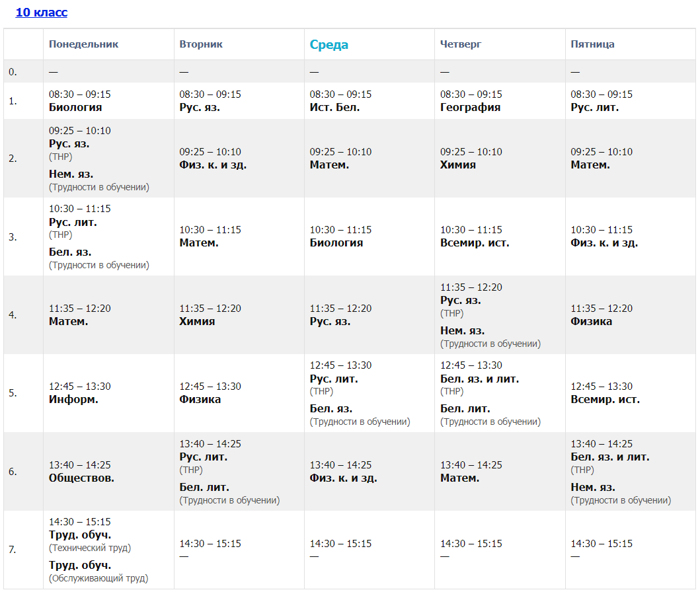Select the Вторник column header
Viewport: 700px width, 594px height.
coord(201,44)
